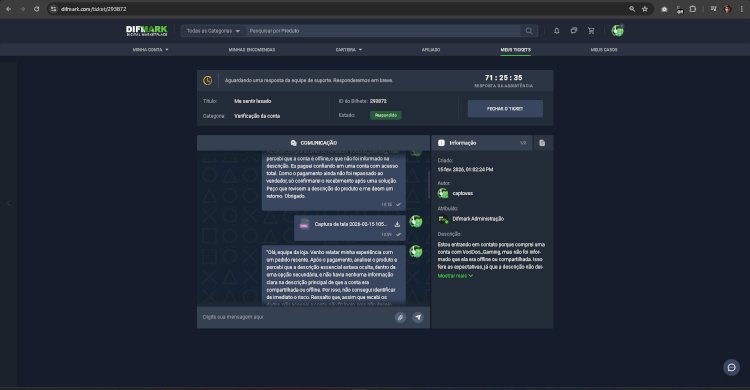750x390 pixels.
Task: Click the Respondido status badge
Action: coord(386,115)
